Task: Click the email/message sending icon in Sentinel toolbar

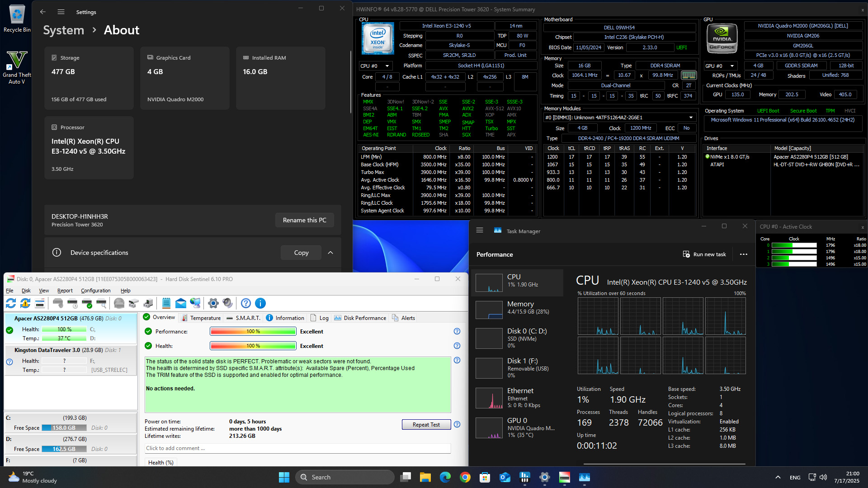Action: [x=181, y=303]
